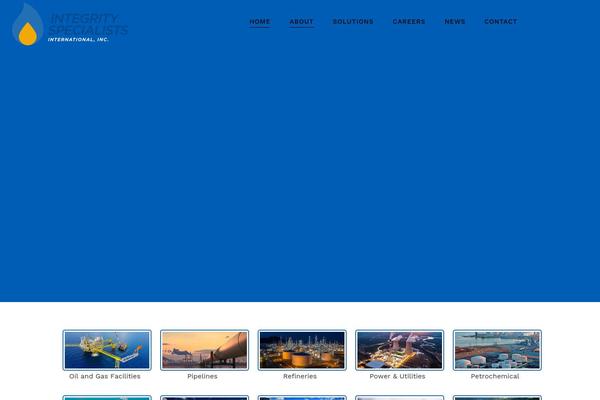The height and width of the screenshot is (400, 600).
Task: Open the SOLUTIONS menu item
Action: tap(353, 21)
